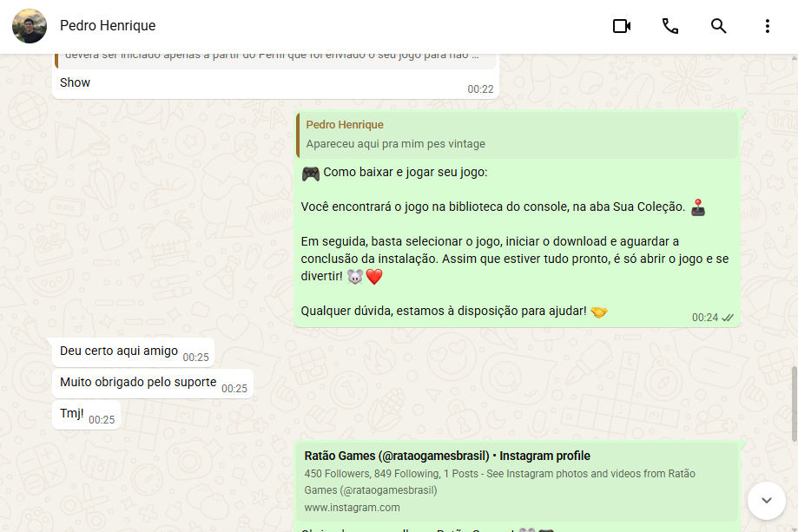Open search in chat magnifier icon
This screenshot has height=532, width=798.
tap(718, 26)
